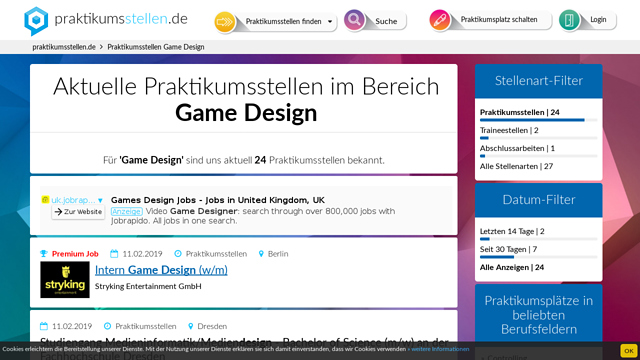Click the pink pencil Praktikumsplatz schalten icon

coord(440,20)
